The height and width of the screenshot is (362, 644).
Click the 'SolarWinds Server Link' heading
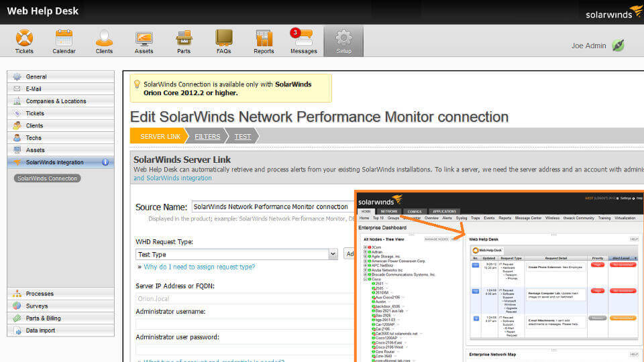(182, 160)
